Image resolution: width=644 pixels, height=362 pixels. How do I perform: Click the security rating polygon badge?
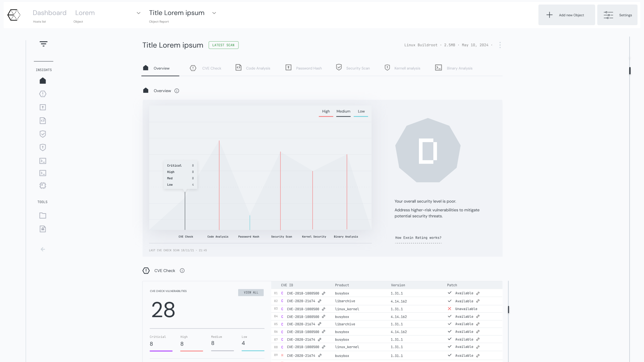tap(428, 150)
